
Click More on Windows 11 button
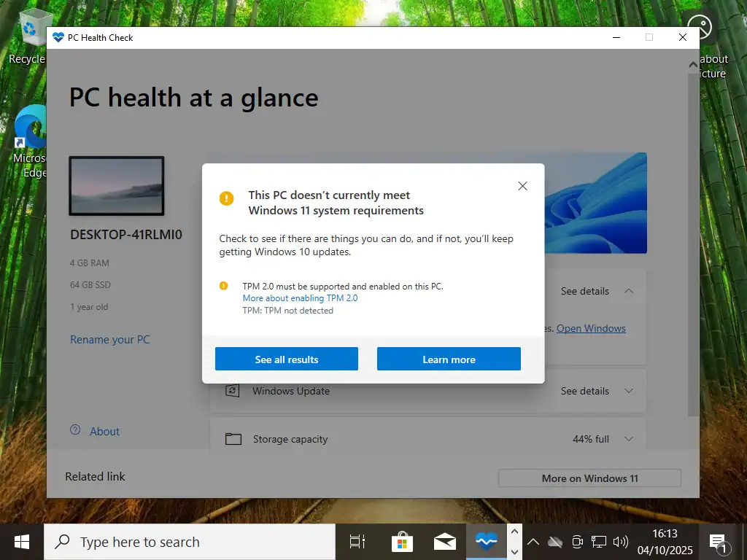click(x=589, y=478)
